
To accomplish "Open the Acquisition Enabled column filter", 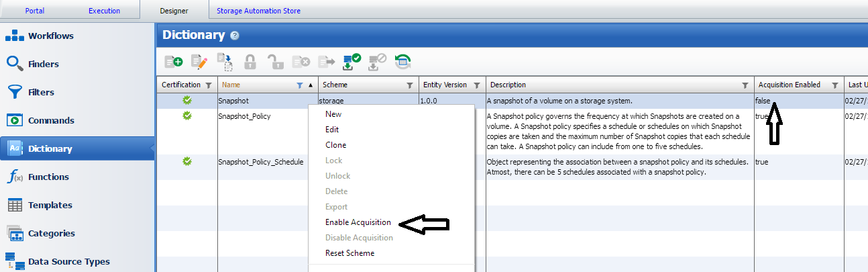I will pos(834,85).
